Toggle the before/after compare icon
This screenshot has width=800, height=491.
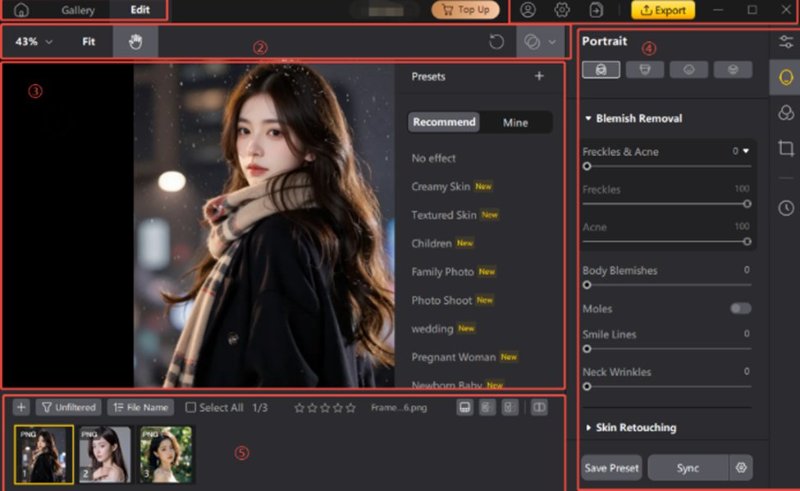click(532, 42)
